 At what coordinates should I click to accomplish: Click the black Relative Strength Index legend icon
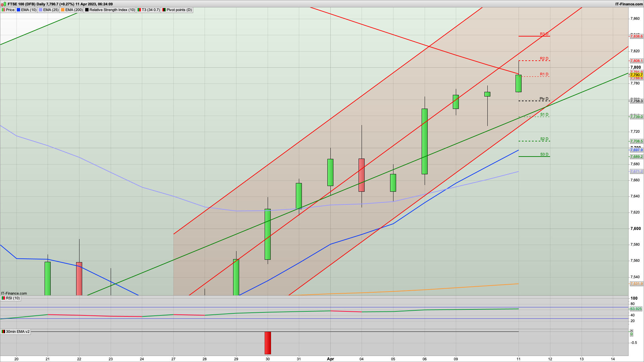pyautogui.click(x=87, y=10)
